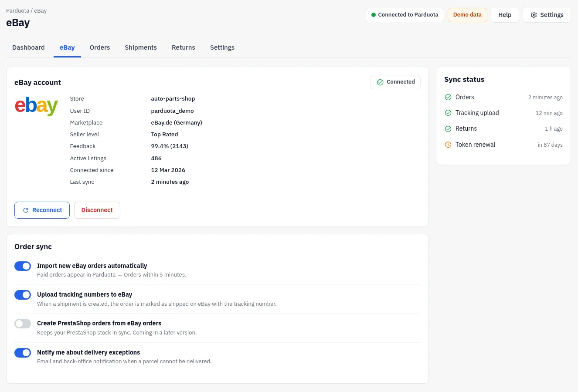Open Settings in the top header
Image resolution: width=578 pixels, height=392 pixels.
[547, 15]
